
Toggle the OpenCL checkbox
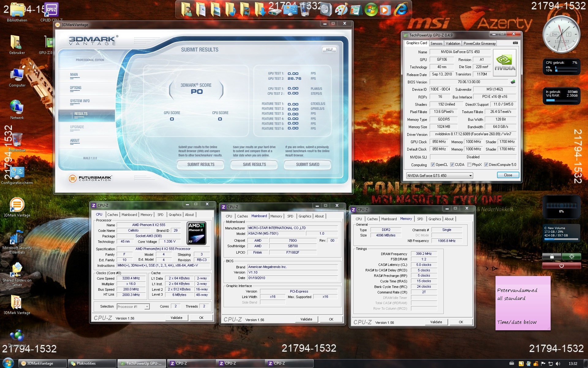click(x=433, y=165)
